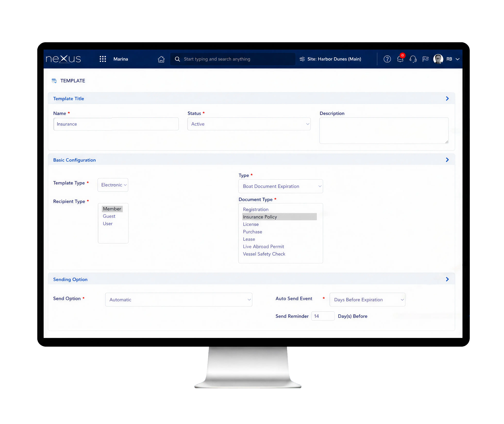This screenshot has height=424, width=504.
Task: Click the Nexus logo
Action: [63, 59]
